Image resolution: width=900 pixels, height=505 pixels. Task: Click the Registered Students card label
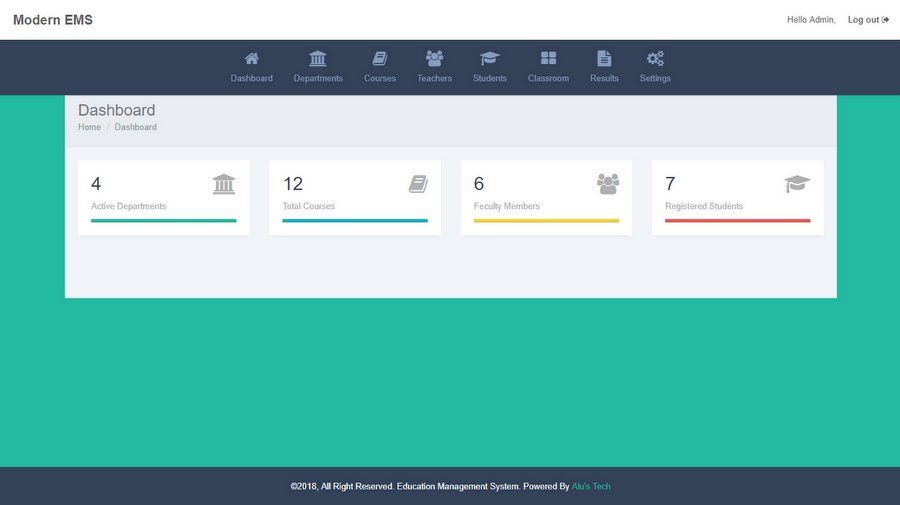coord(704,206)
